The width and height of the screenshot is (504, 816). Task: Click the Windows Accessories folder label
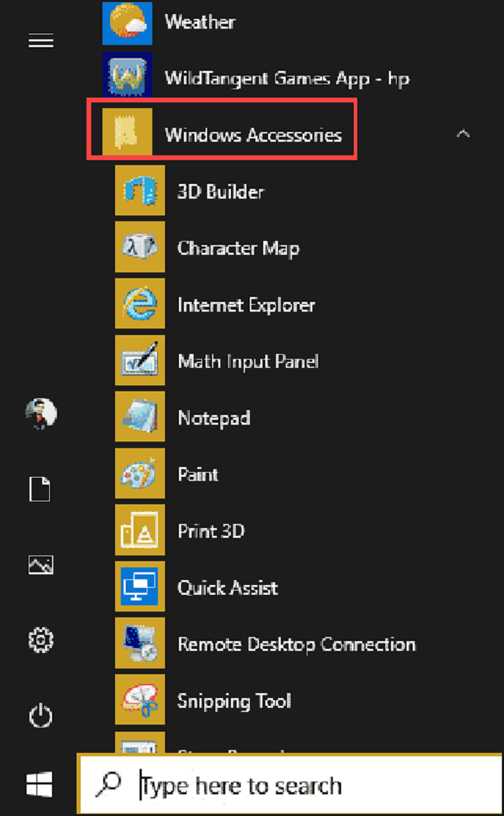pos(253,135)
